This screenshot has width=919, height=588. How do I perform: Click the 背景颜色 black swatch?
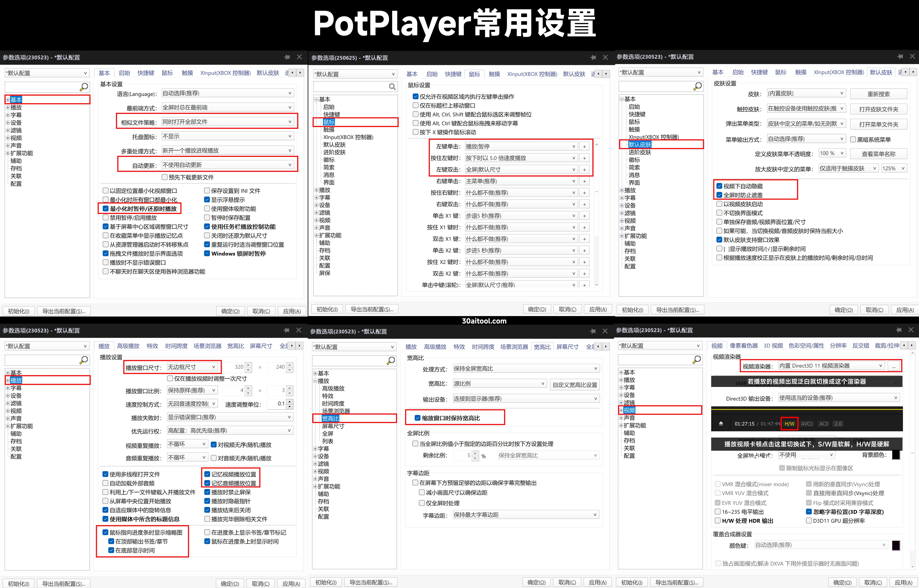coord(896,455)
